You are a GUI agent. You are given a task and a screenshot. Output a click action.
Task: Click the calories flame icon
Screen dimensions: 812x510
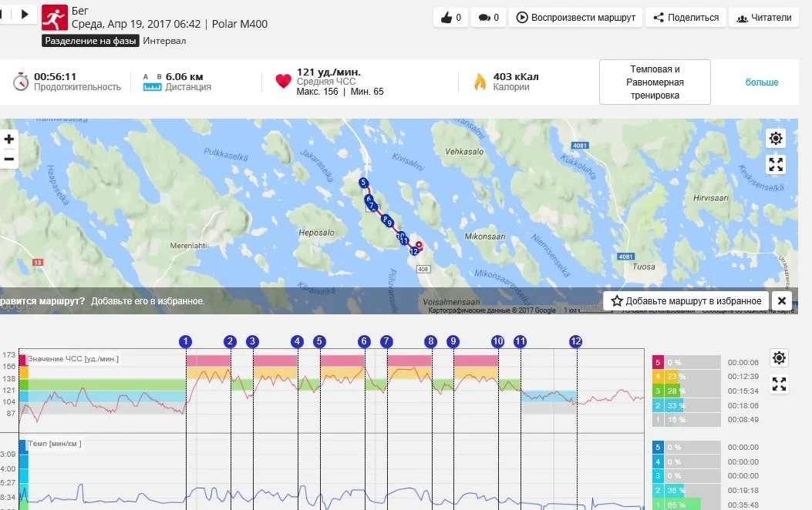(480, 82)
